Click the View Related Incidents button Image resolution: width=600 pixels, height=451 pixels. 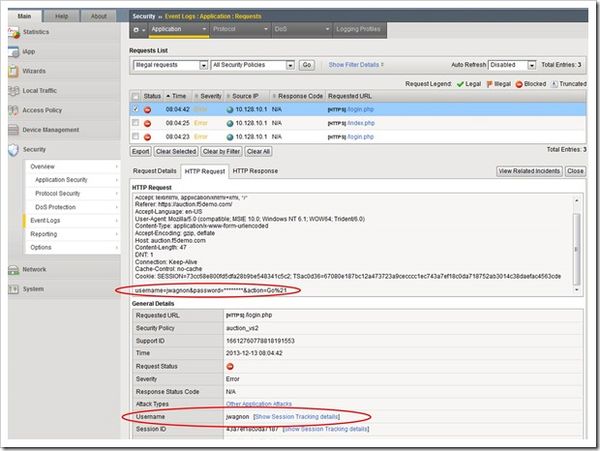coord(528,172)
